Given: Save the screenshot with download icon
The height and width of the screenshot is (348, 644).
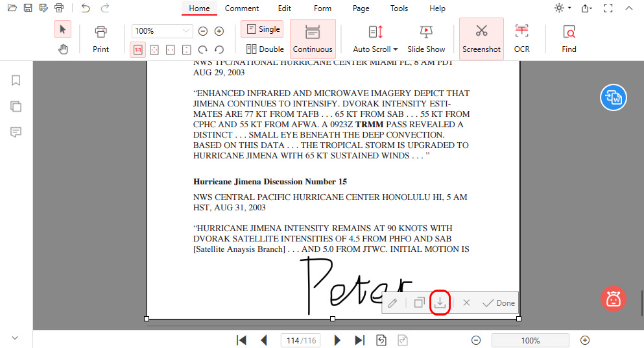Looking at the screenshot, I should tap(440, 303).
